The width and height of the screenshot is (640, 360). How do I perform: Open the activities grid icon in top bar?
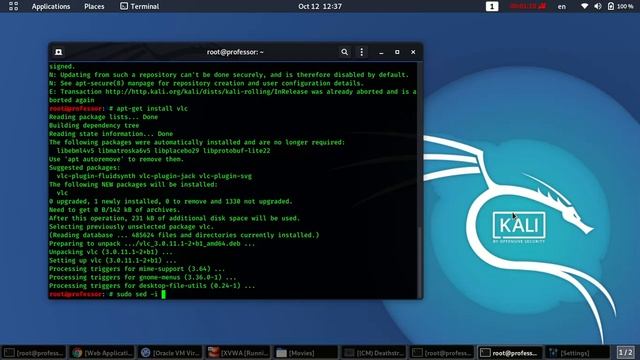point(13,6)
